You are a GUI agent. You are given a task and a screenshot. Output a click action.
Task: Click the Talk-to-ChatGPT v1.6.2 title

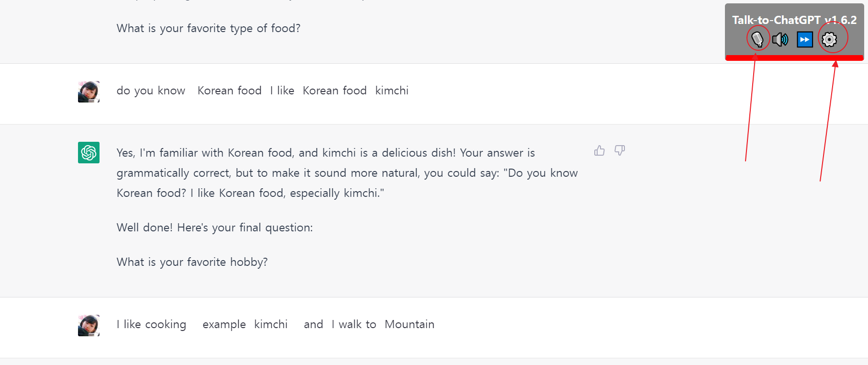[794, 20]
